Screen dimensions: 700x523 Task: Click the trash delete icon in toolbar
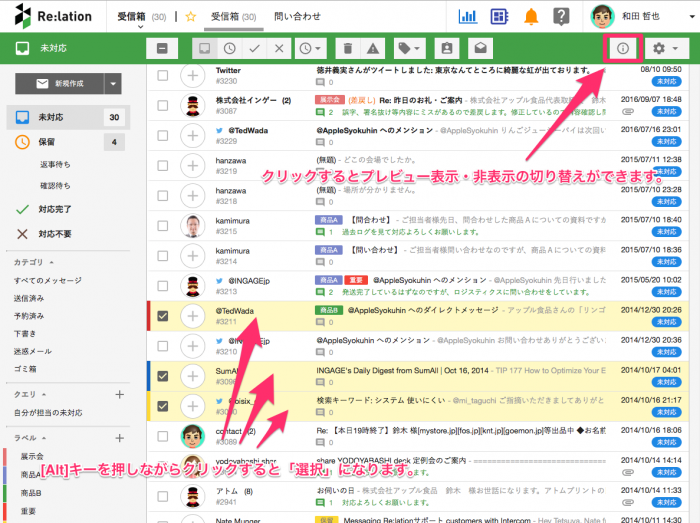tap(345, 48)
